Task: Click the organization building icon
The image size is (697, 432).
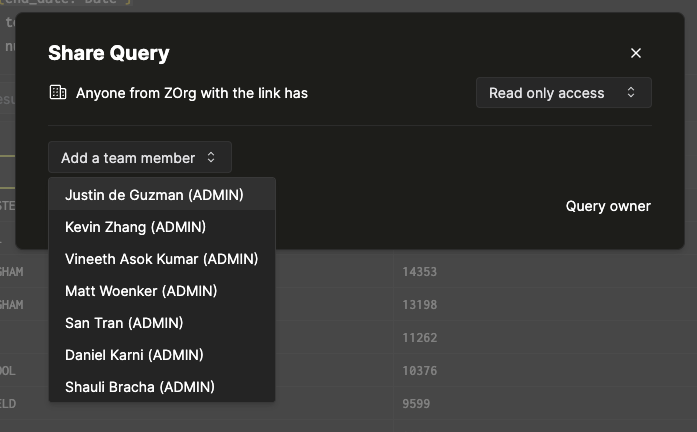Action: 58,93
